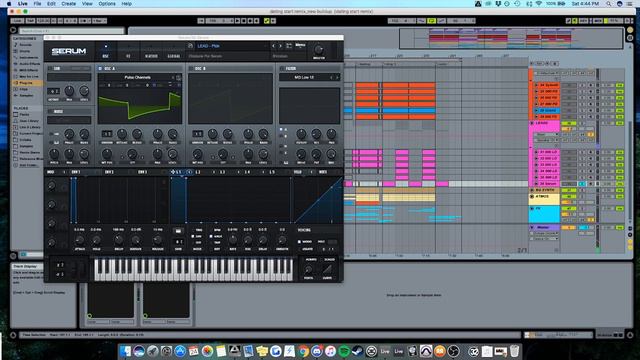Toggle OSC A enable switch
This screenshot has width=640, height=360.
[100, 69]
